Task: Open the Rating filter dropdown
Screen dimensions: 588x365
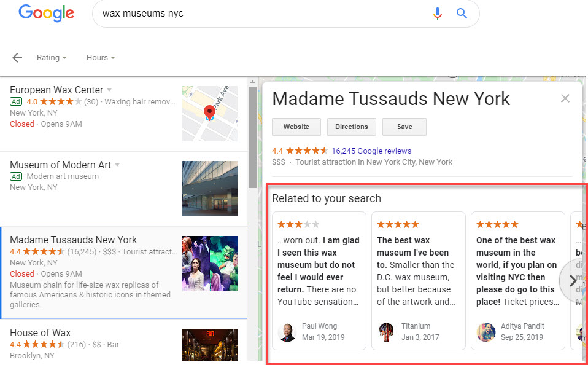Action: [52, 58]
